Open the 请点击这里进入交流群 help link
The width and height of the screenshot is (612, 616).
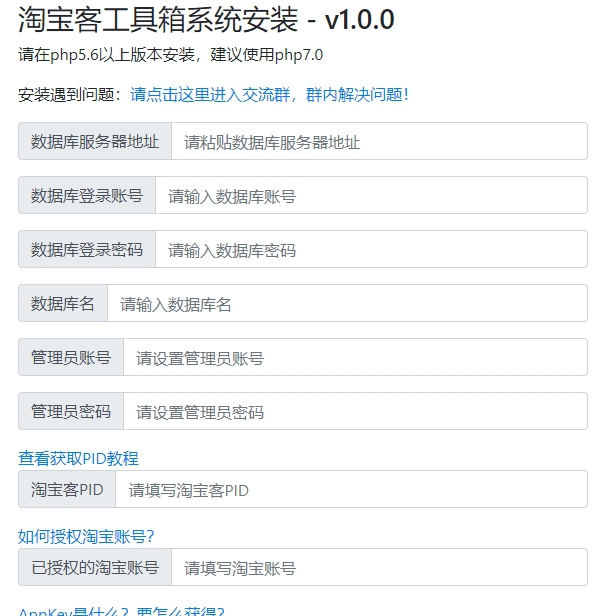pos(269,94)
